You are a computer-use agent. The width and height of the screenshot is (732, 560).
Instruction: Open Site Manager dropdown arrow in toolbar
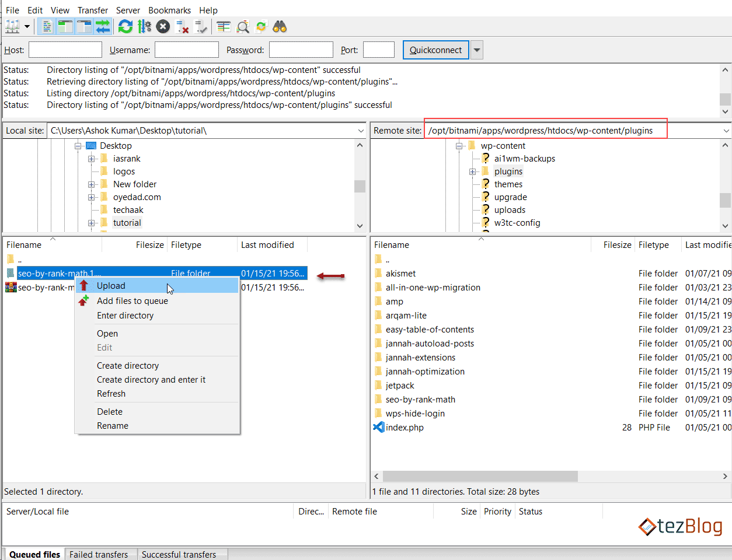pos(27,26)
